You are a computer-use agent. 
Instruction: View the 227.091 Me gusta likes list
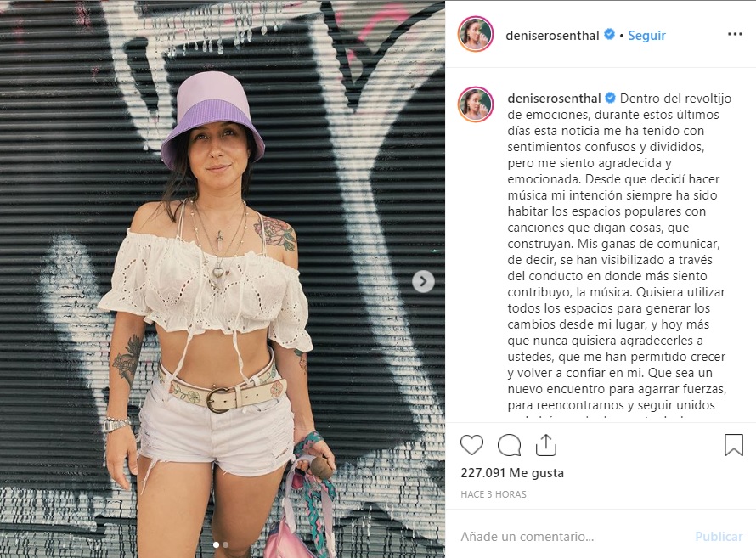[512, 473]
